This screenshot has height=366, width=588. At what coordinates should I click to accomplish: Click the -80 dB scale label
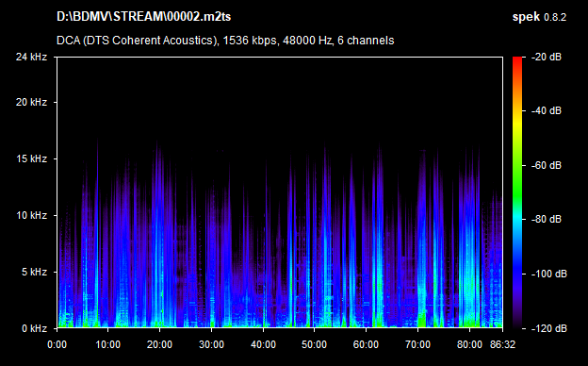tap(547, 219)
